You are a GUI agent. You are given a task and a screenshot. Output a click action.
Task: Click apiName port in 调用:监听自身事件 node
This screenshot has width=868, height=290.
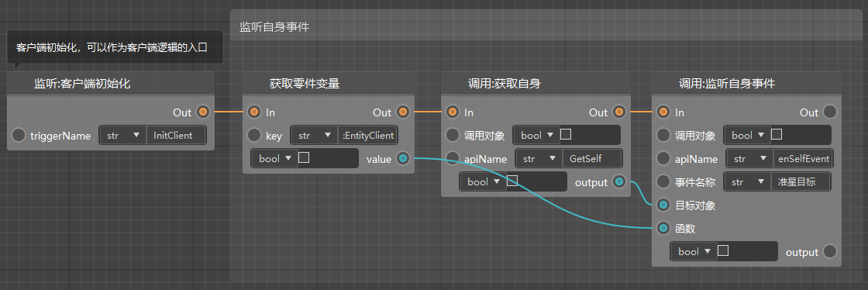(x=663, y=159)
